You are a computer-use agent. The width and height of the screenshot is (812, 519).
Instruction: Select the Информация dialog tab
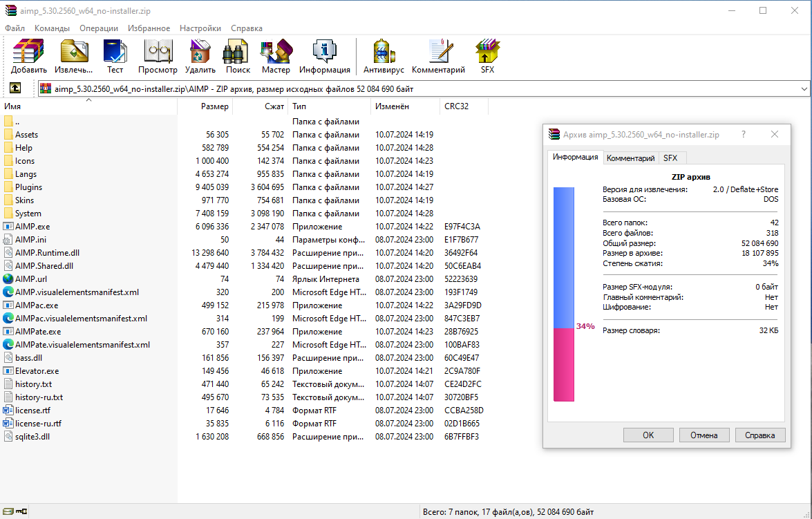click(x=575, y=157)
